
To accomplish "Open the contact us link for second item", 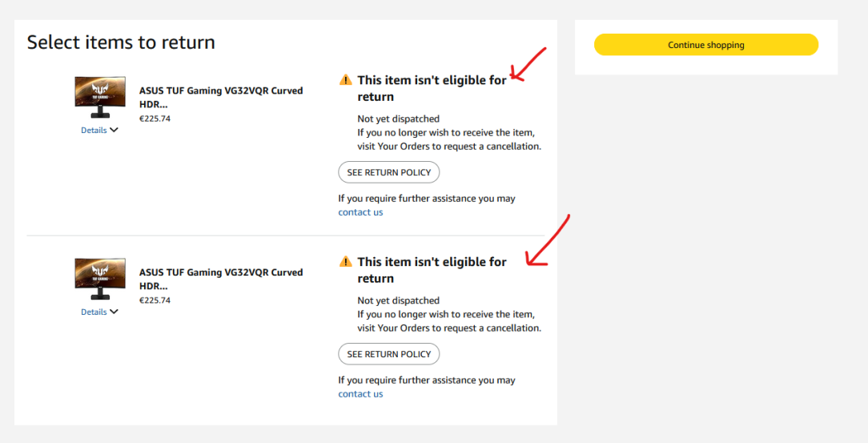I will click(x=360, y=393).
